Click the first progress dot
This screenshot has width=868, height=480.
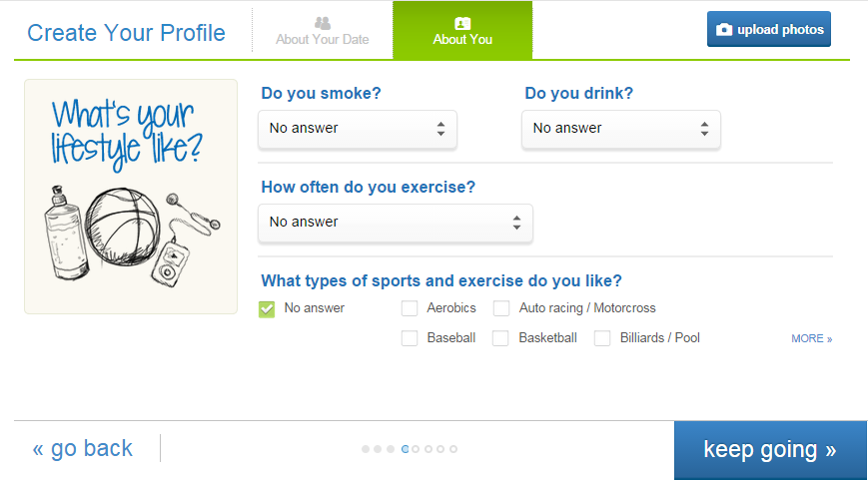[366, 449]
